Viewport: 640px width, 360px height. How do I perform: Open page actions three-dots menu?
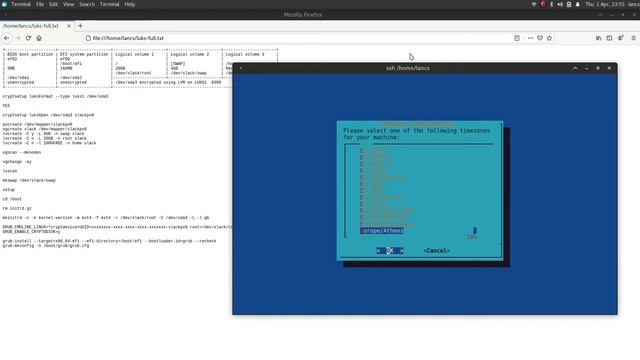click(x=530, y=38)
